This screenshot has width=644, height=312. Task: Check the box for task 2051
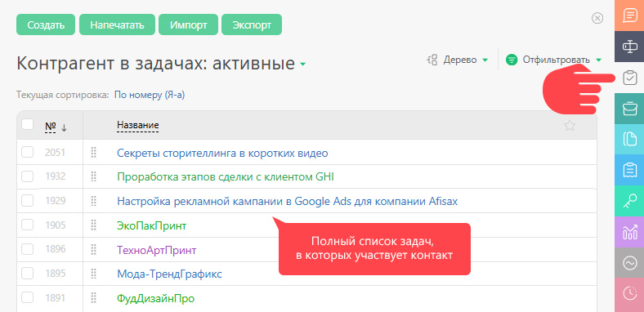(x=27, y=152)
